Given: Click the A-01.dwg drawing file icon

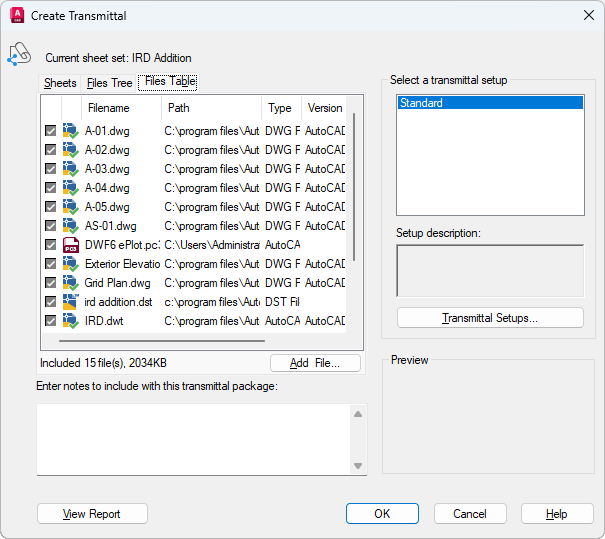Looking at the screenshot, I should click(71, 131).
